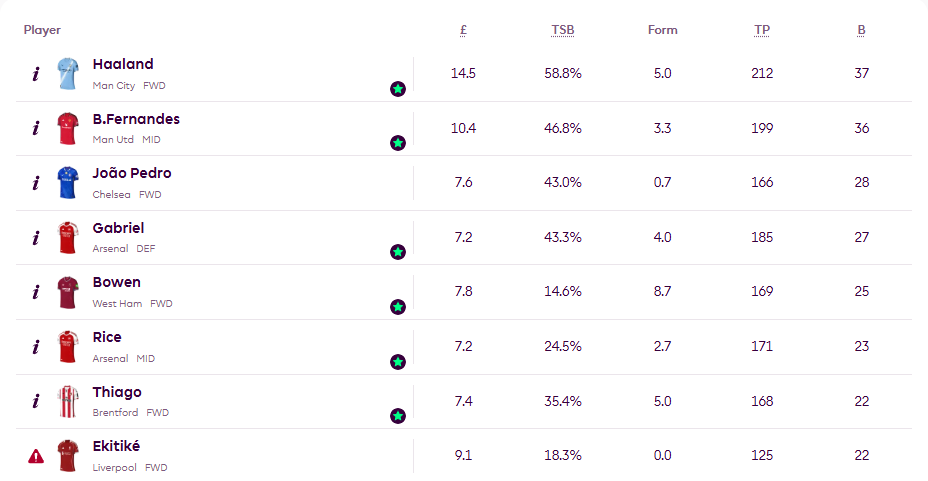Click the star badge in Haaland's row
Screen dimensions: 928x481
point(398,89)
